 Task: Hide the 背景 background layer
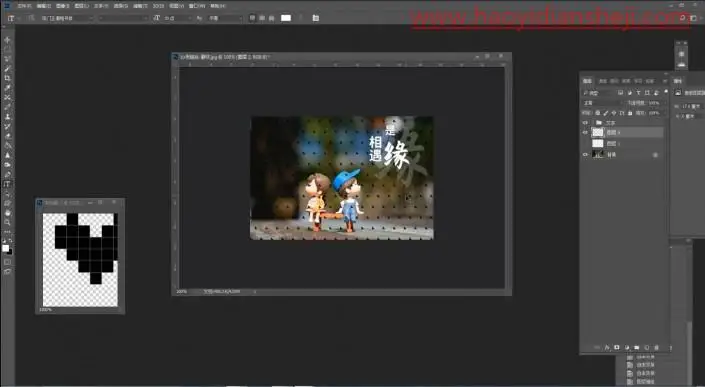point(585,155)
